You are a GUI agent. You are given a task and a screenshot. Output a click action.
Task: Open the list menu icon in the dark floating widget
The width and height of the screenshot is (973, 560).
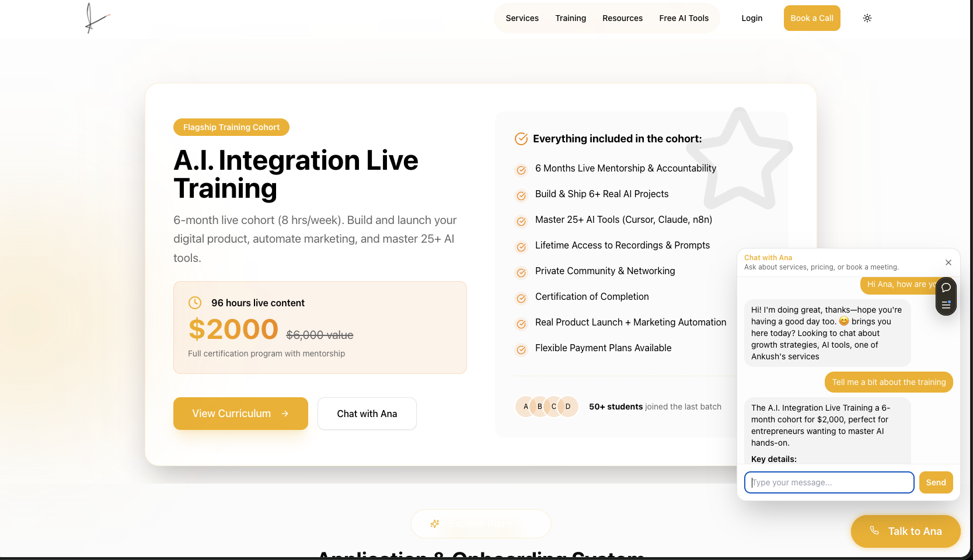click(946, 304)
